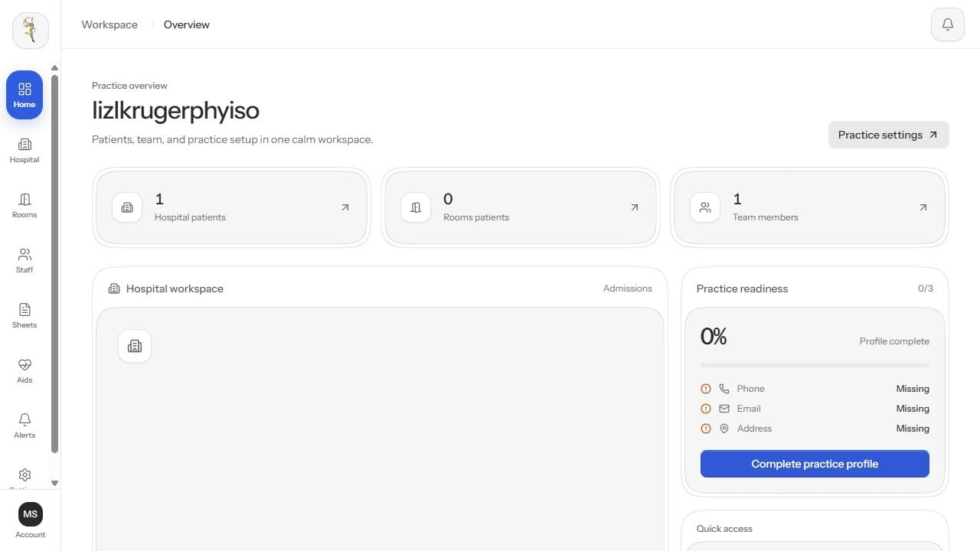Screen dimensions: 980x551
Task: Go to Staff in sidebar
Action: pyautogui.click(x=24, y=260)
